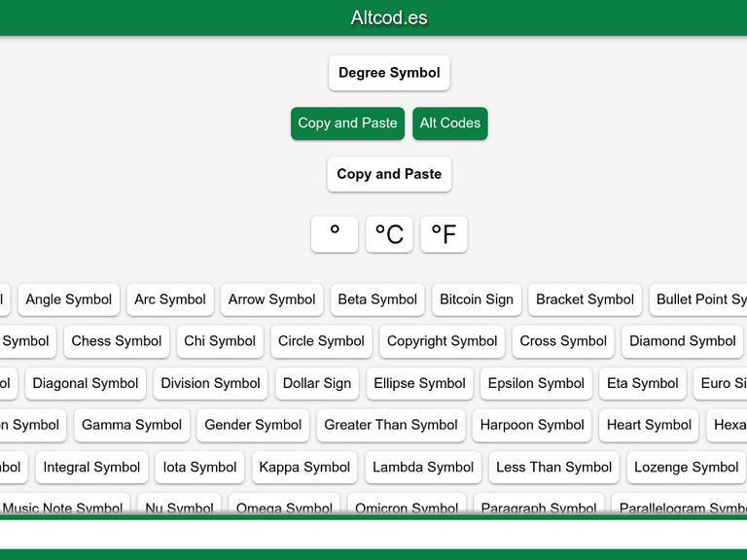
Task: Select the Division Symbol link
Action: tap(210, 383)
